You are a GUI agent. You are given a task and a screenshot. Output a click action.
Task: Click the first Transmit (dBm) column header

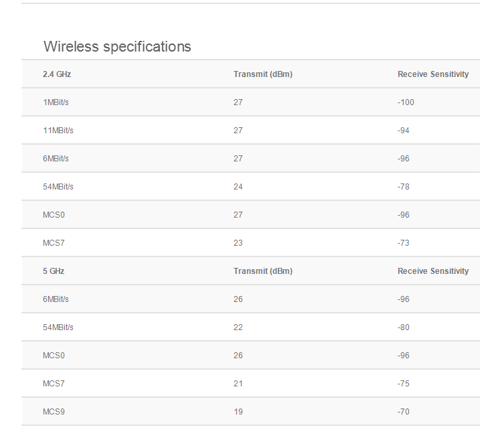pos(263,74)
